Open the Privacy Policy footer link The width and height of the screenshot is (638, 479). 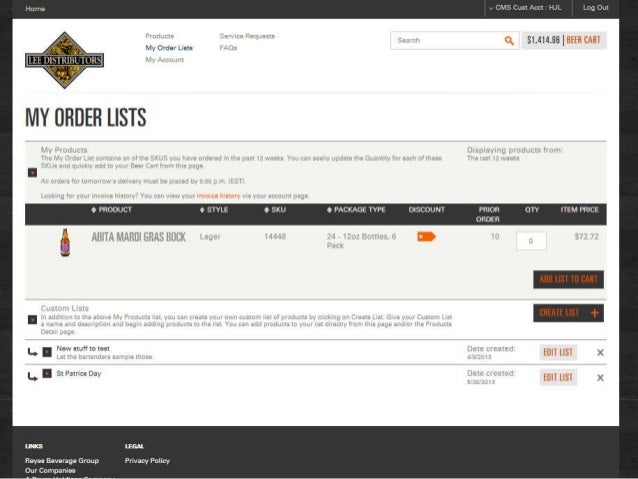(147, 461)
